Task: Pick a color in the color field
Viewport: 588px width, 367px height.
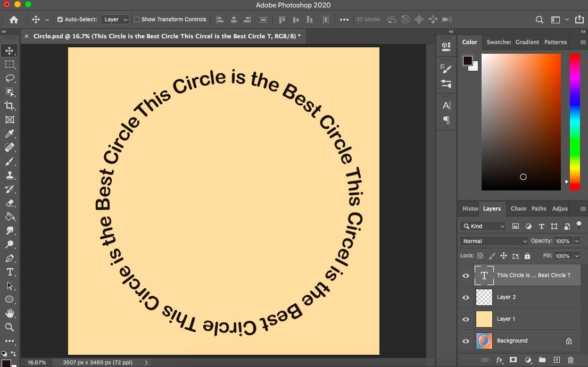Action: [521, 122]
